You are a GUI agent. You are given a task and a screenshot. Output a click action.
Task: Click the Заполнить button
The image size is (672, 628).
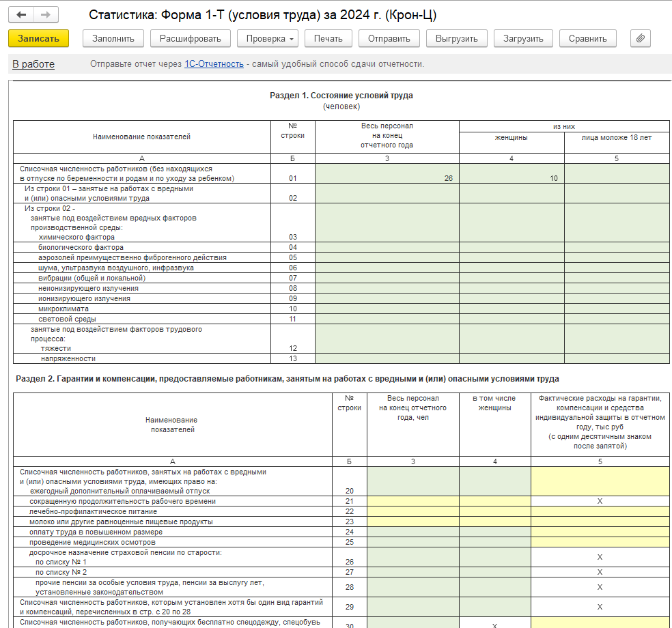tap(113, 38)
